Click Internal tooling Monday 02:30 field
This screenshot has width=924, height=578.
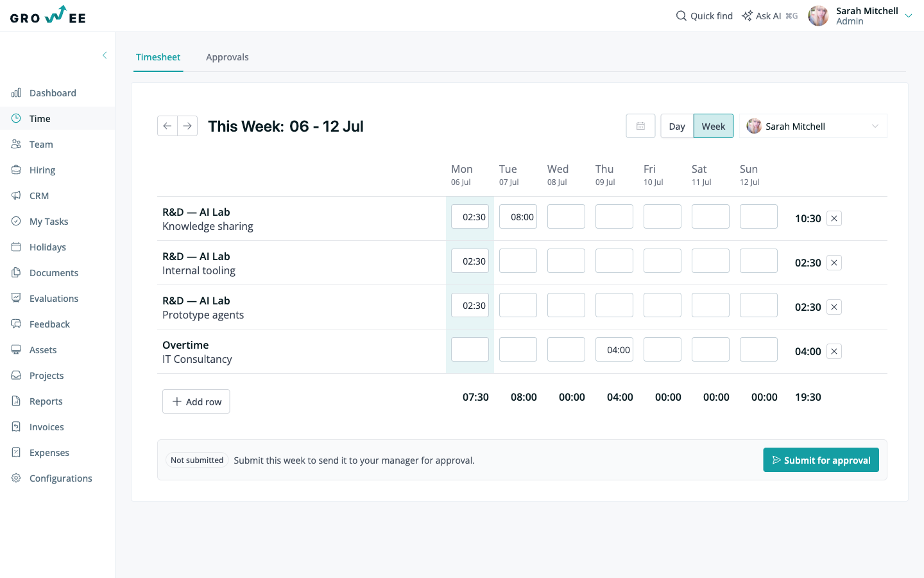point(470,261)
